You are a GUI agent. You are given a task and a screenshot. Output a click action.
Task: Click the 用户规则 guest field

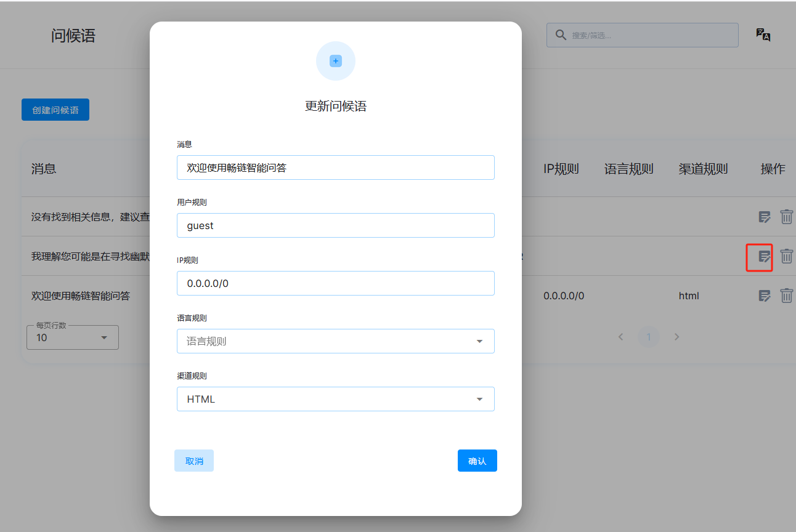click(x=335, y=225)
